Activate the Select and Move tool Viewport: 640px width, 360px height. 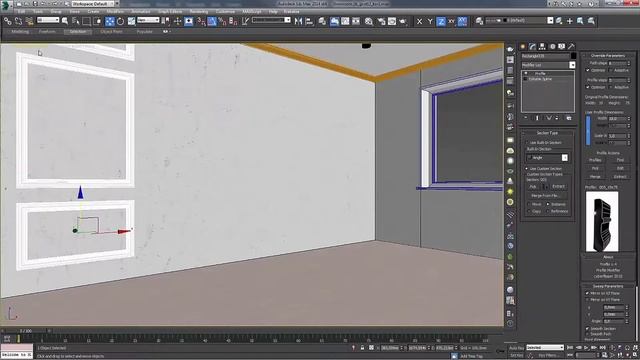point(110,21)
